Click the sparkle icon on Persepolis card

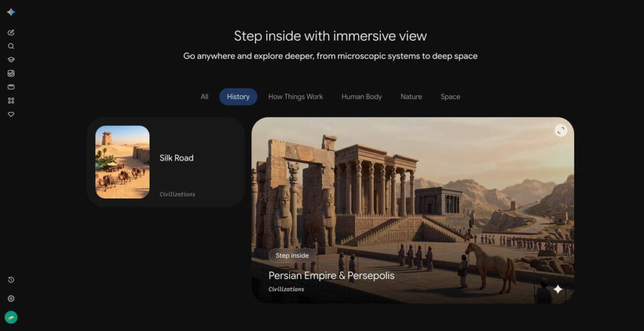pos(558,290)
